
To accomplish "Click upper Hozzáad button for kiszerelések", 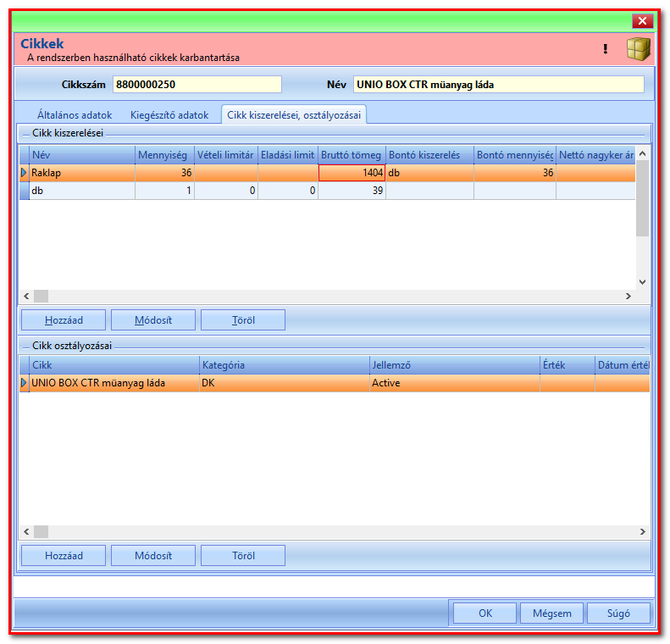I will coord(64,320).
